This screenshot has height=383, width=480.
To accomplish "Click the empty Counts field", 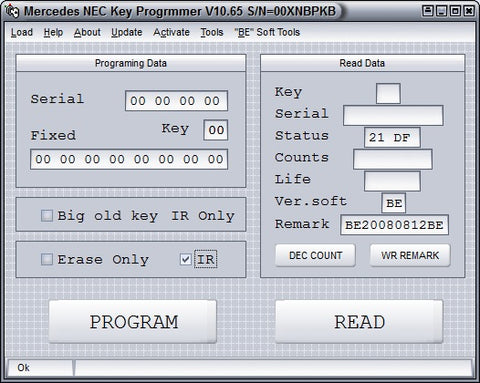I will (x=393, y=159).
